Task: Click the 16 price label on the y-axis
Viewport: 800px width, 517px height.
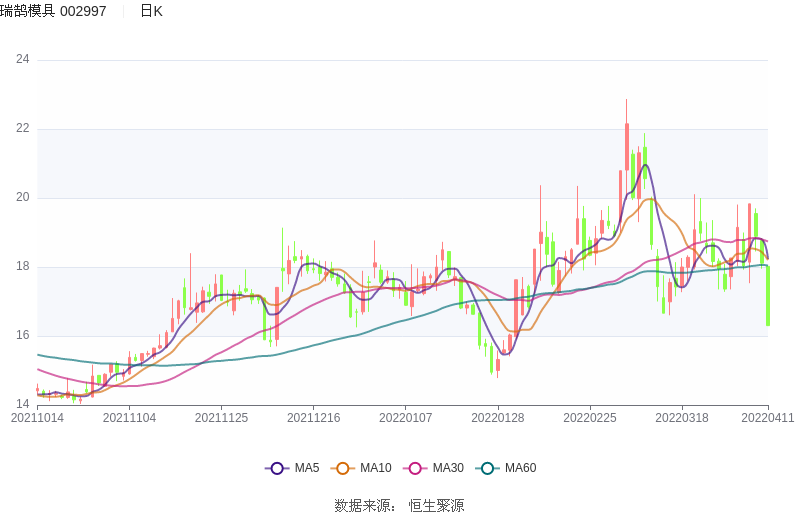Action: pos(22,336)
